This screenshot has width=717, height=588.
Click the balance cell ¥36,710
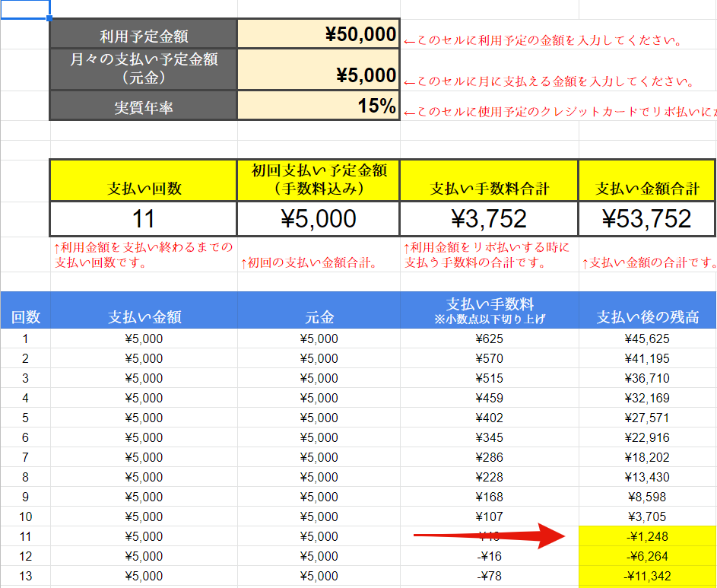(647, 378)
